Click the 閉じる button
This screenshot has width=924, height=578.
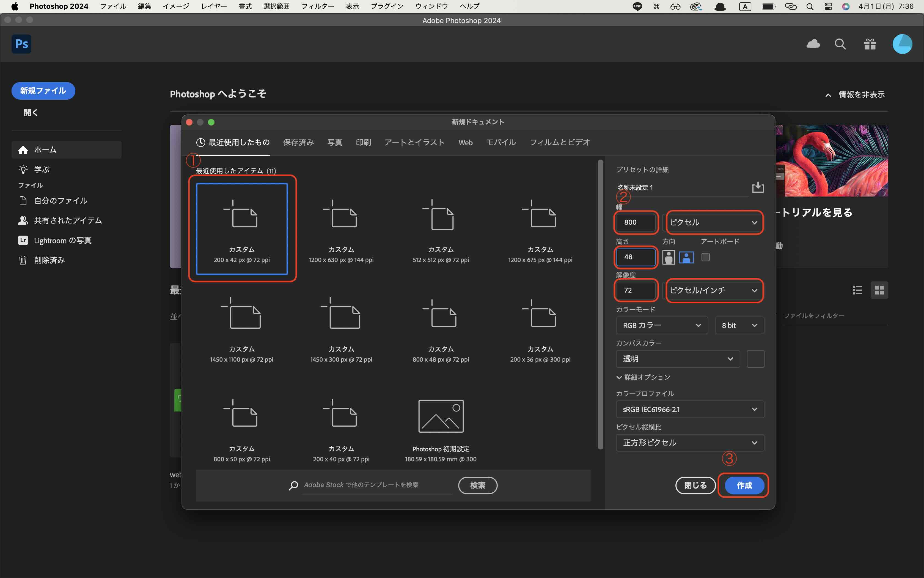click(695, 486)
